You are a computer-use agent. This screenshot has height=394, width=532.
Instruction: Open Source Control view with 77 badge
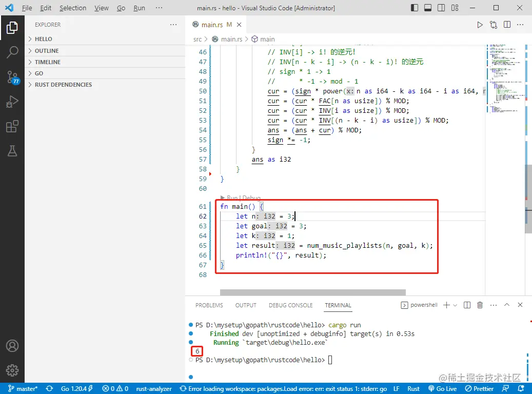[x=12, y=77]
